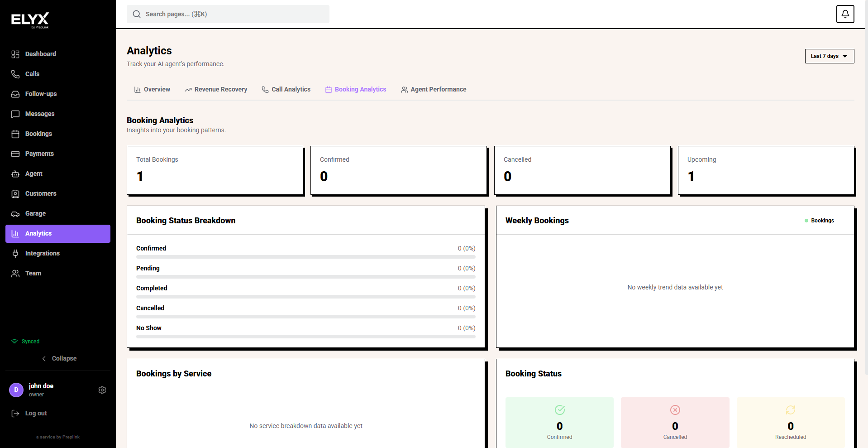Focus the Search pages input field

[x=228, y=14]
